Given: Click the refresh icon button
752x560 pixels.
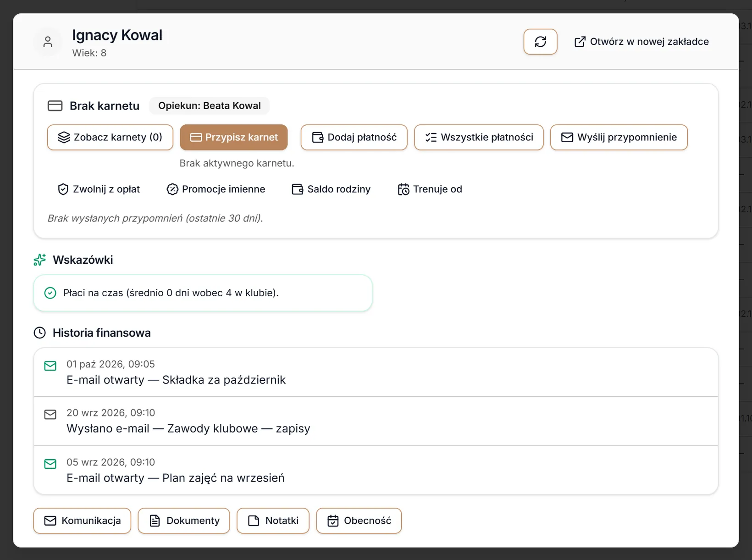Looking at the screenshot, I should tap(540, 42).
